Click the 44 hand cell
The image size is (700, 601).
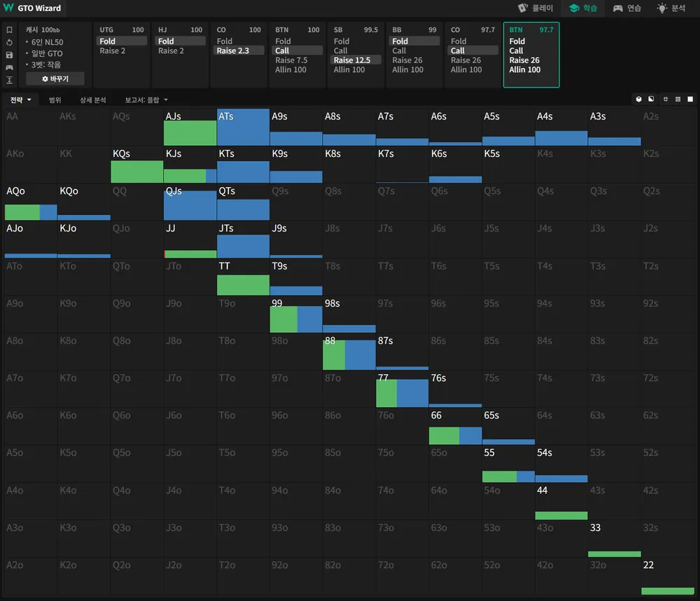click(x=561, y=502)
